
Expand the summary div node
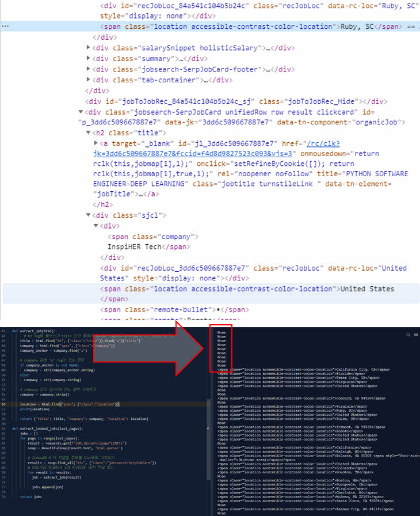(88, 58)
